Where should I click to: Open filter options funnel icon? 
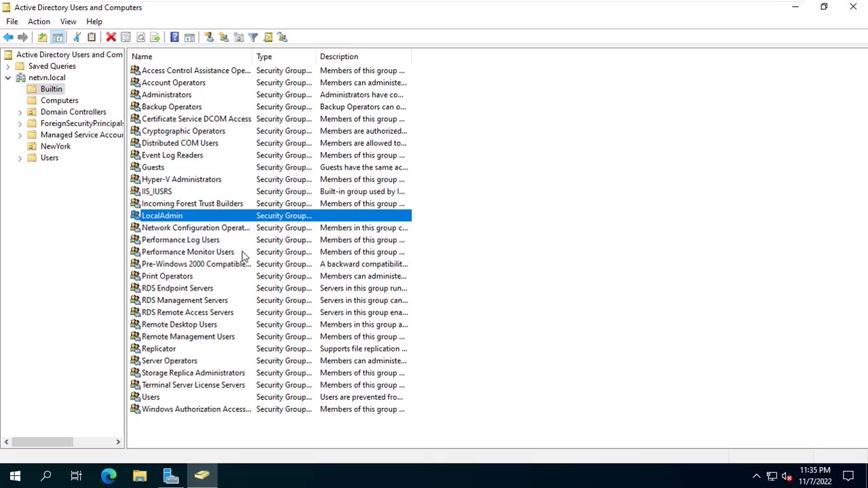tap(253, 37)
